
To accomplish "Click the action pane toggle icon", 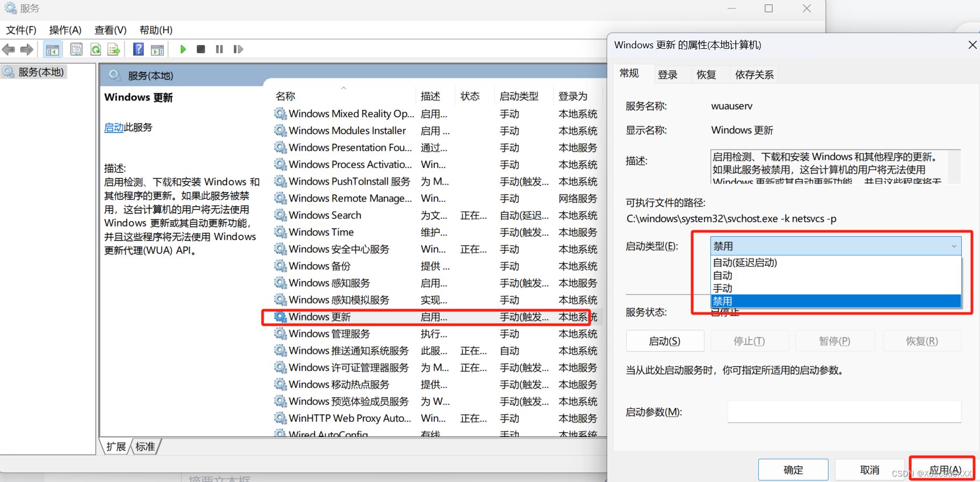I will point(157,49).
